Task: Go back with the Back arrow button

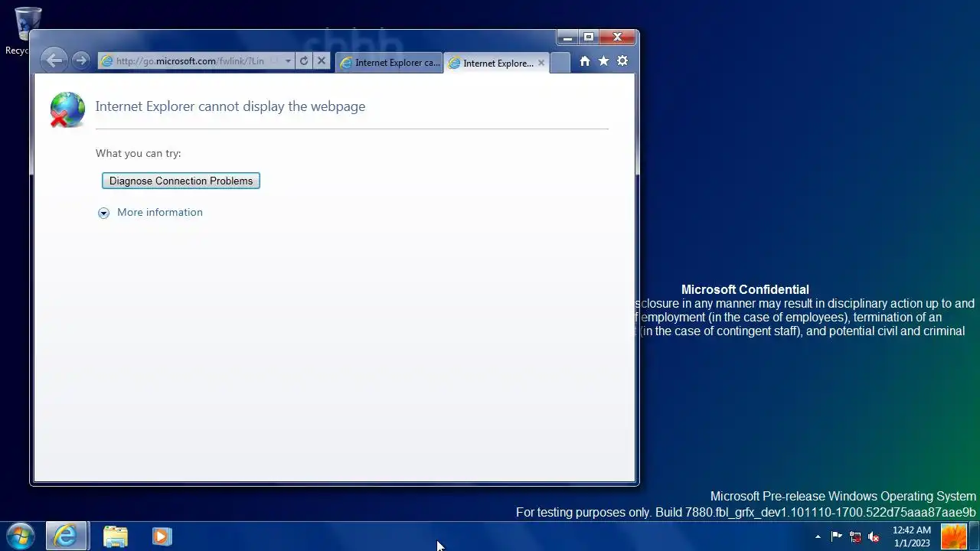Action: [54, 60]
